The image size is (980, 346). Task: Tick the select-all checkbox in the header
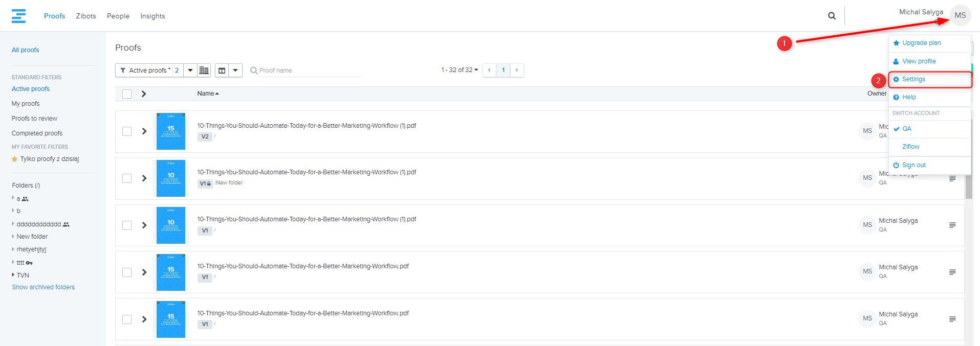coord(127,94)
